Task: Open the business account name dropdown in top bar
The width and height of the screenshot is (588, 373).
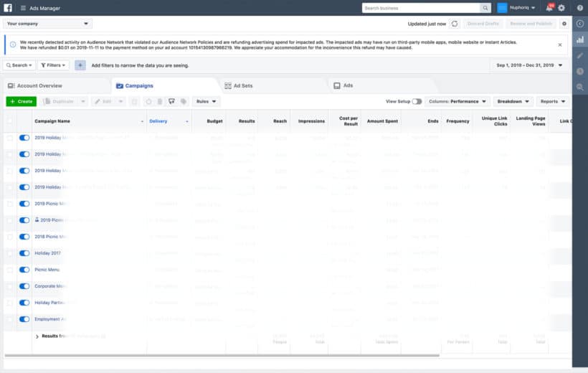Action: 522,8
